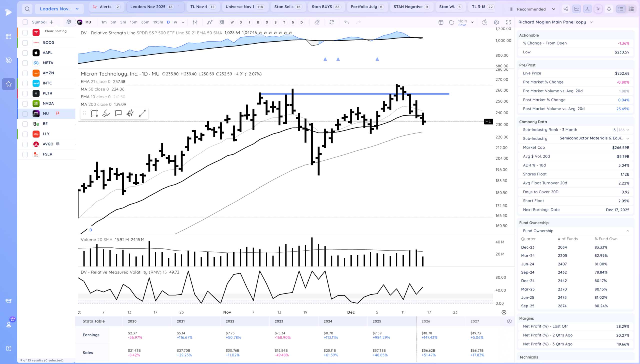Click the undo arrow icon
The height and width of the screenshot is (364, 640).
[346, 22]
